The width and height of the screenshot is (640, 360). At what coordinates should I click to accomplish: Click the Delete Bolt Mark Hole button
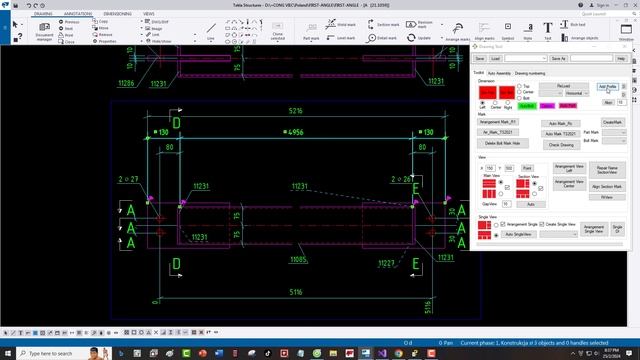[502, 143]
